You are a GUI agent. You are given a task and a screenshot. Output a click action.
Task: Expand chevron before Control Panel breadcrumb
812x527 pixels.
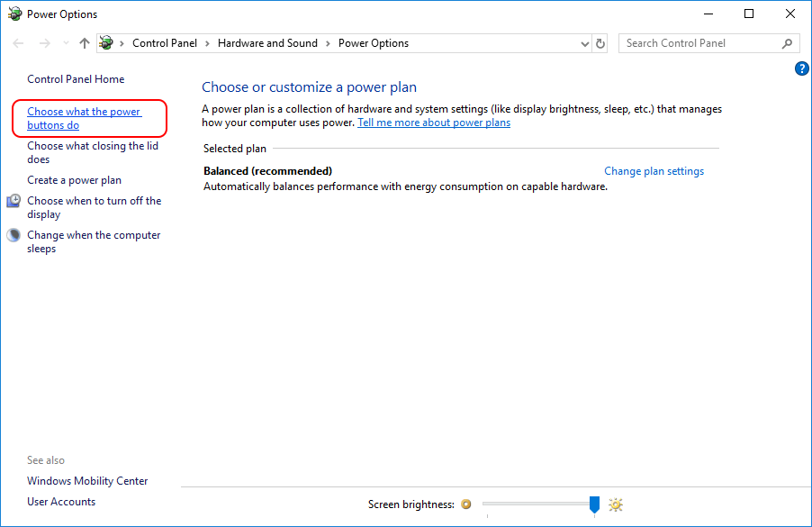tap(122, 43)
